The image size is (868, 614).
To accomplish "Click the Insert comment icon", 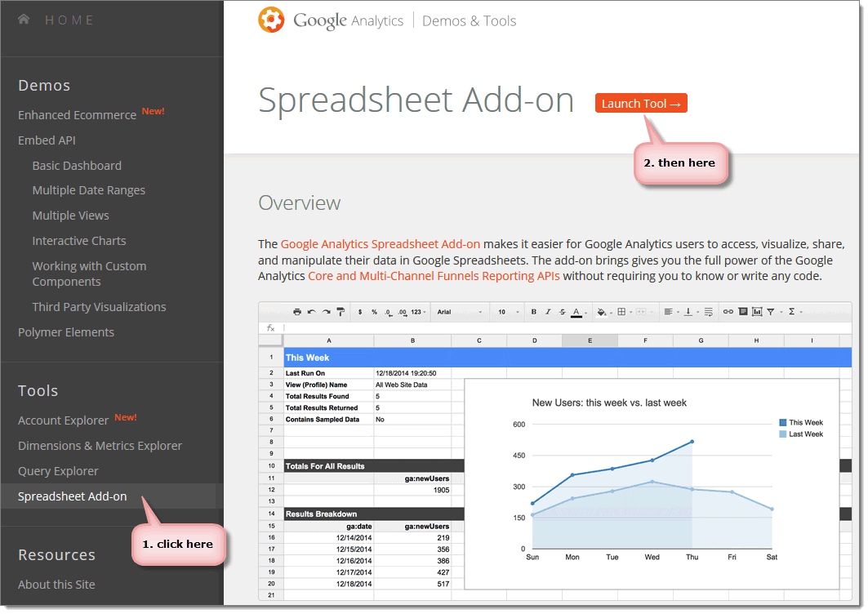I will [x=743, y=312].
